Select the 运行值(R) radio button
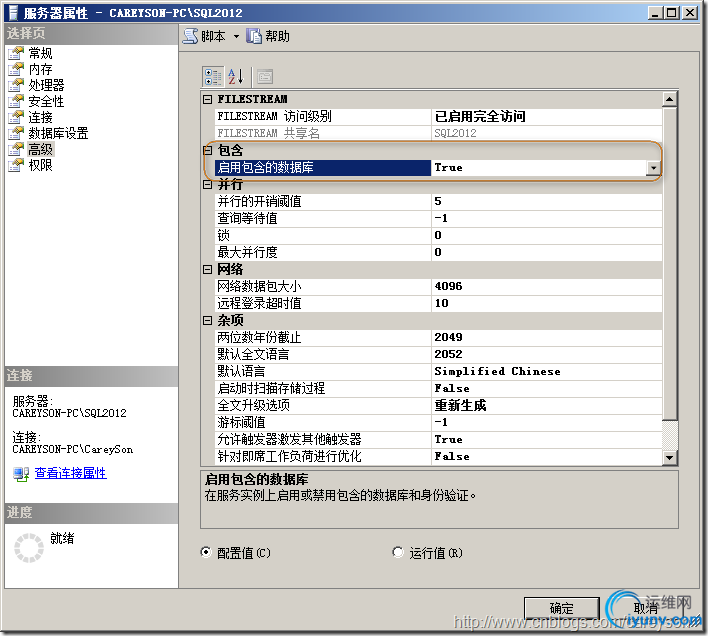 point(398,552)
